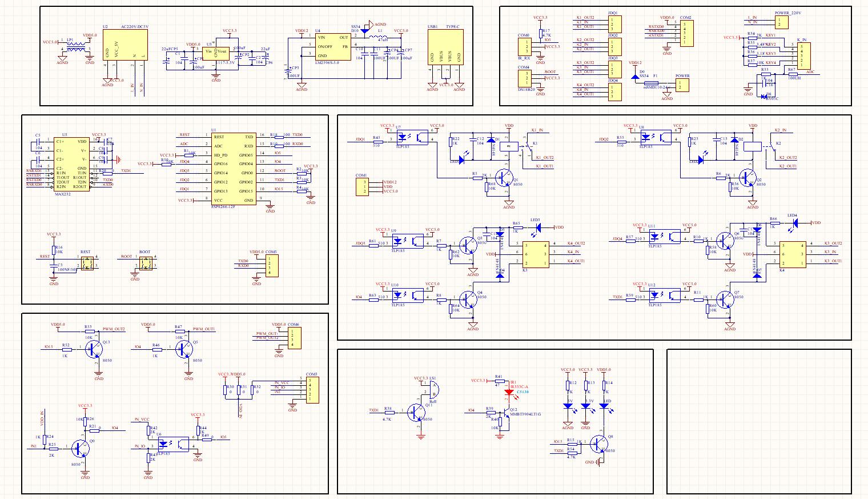Select the U6 optocoupler
Screen dimensions: 868x499
click(173, 444)
